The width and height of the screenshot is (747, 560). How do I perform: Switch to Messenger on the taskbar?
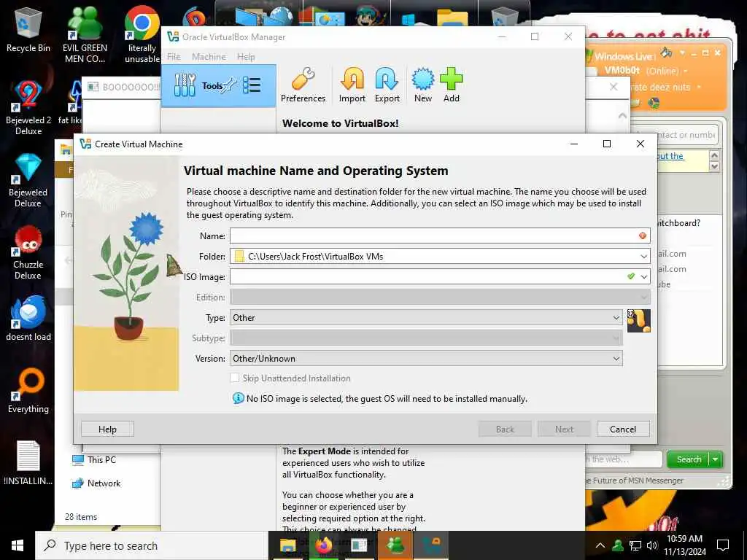click(x=395, y=545)
